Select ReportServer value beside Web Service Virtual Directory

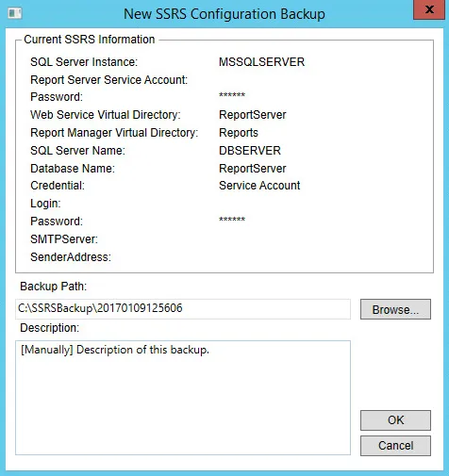253,115
